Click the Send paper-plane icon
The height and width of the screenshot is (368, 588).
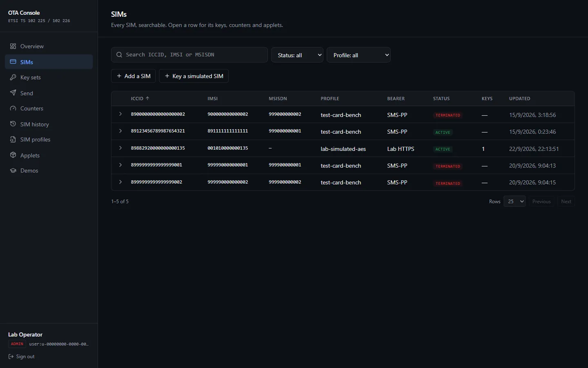coord(13,93)
